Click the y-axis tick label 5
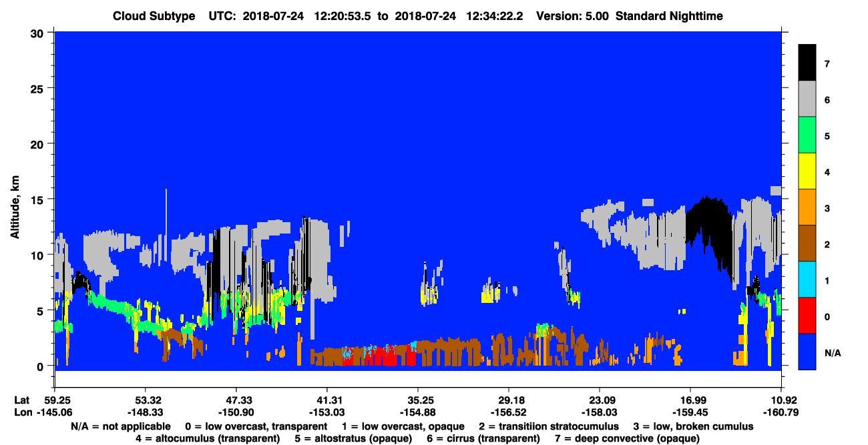The width and height of the screenshot is (868, 445). pyautogui.click(x=42, y=310)
